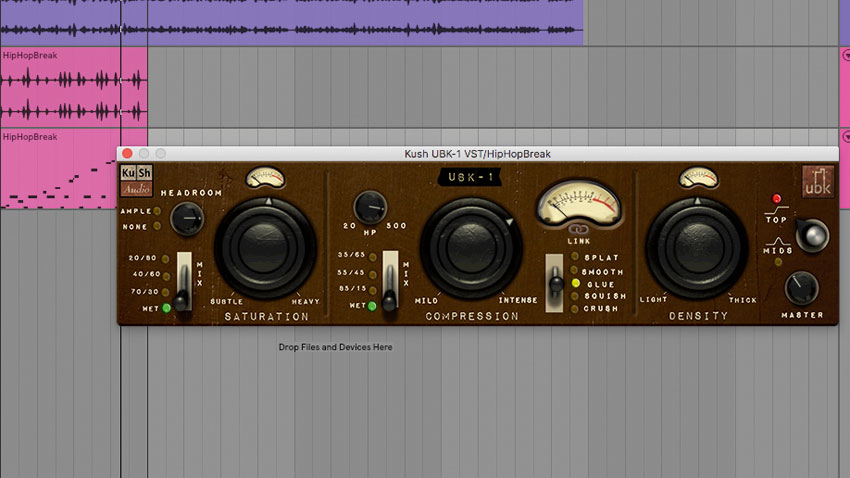Click the large Saturation knob
Screen dimensions: 850x478
click(x=265, y=248)
